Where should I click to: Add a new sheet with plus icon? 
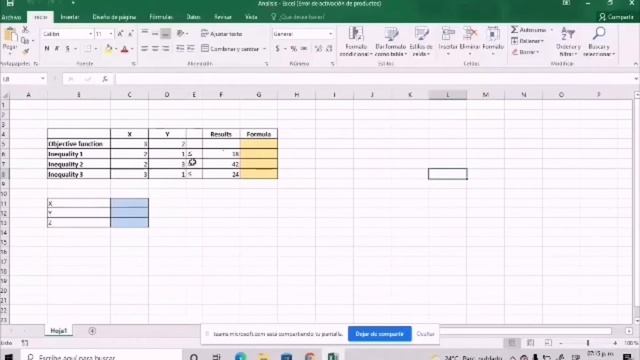click(x=92, y=331)
